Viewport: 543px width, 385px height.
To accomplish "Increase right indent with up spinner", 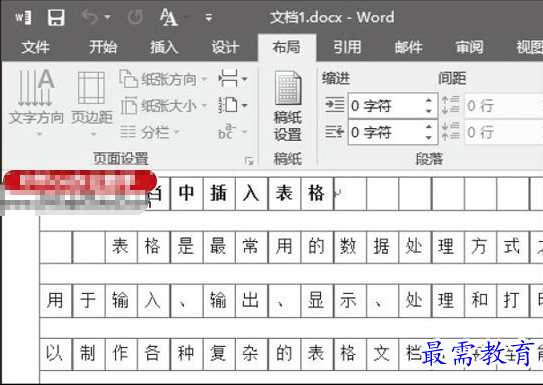I will pos(429,127).
